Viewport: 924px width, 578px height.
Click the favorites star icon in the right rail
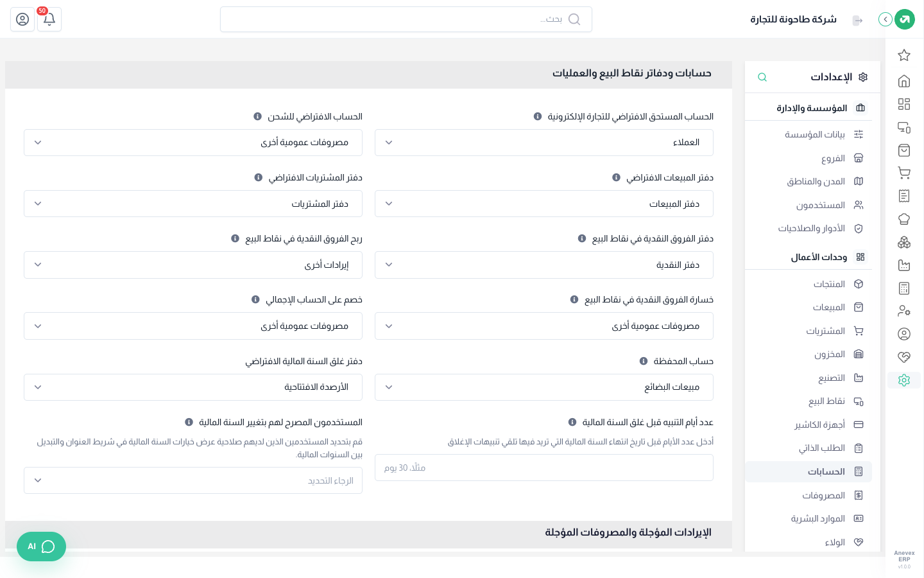(904, 55)
